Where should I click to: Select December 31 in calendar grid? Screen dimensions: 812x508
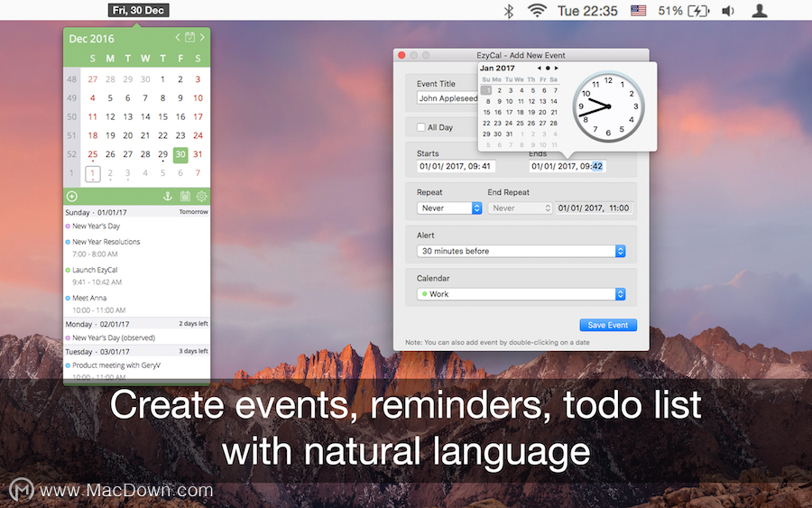pos(198,154)
